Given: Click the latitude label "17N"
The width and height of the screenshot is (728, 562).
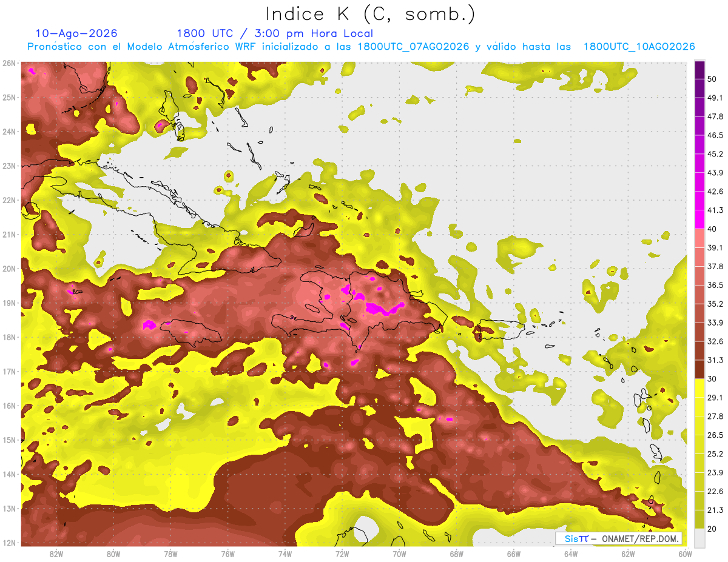Looking at the screenshot, I should tap(9, 372).
